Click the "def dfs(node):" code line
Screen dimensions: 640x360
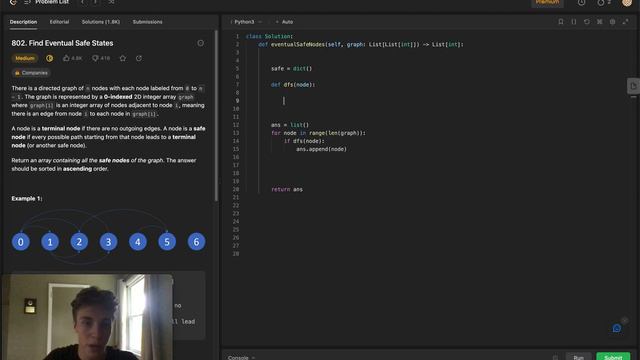click(x=293, y=85)
